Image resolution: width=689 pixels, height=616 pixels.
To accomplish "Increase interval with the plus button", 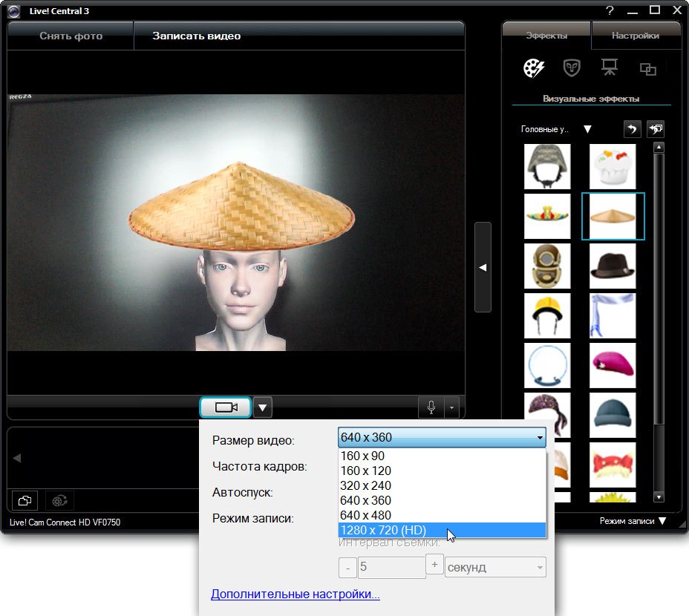I will coord(434,565).
